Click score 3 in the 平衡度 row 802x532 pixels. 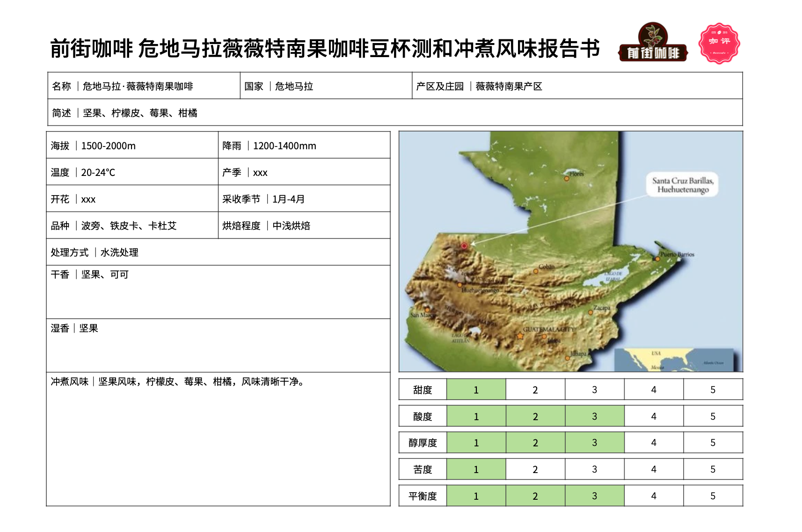[594, 496]
